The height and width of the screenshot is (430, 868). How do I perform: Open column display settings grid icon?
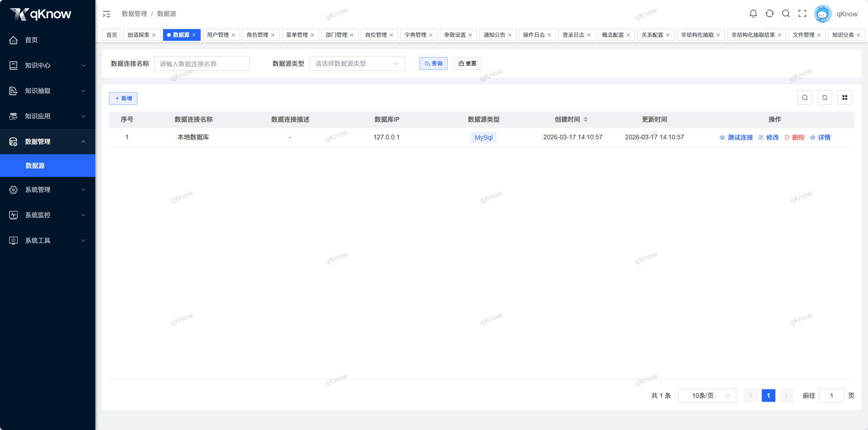pos(845,98)
